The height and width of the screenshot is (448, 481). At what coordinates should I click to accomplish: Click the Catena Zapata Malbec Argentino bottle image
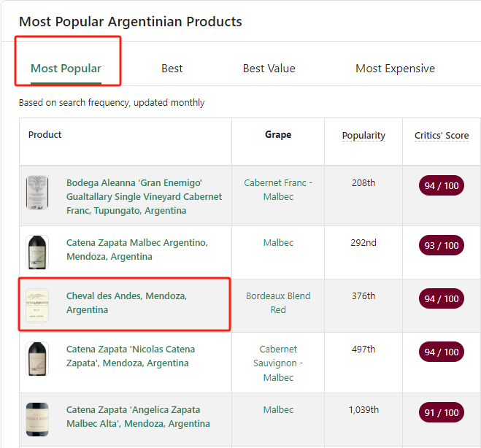[37, 252]
